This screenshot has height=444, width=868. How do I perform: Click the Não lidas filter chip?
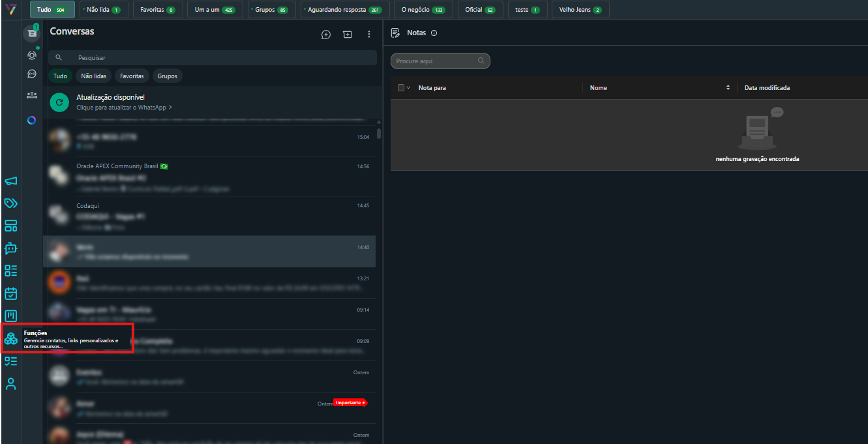93,76
